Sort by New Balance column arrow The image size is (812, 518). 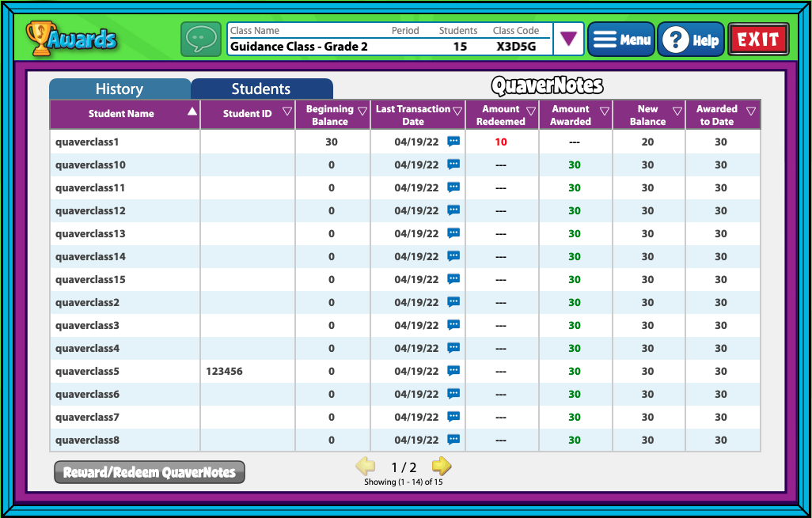pos(677,112)
